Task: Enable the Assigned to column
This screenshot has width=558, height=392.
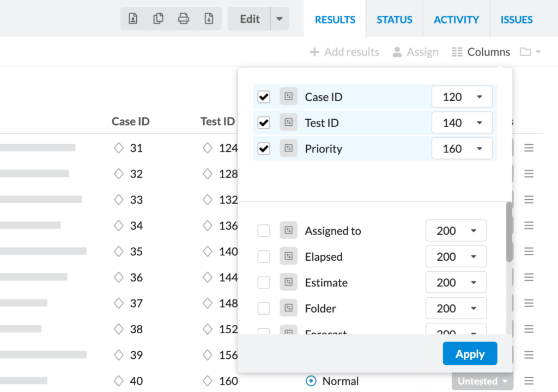Action: point(264,230)
